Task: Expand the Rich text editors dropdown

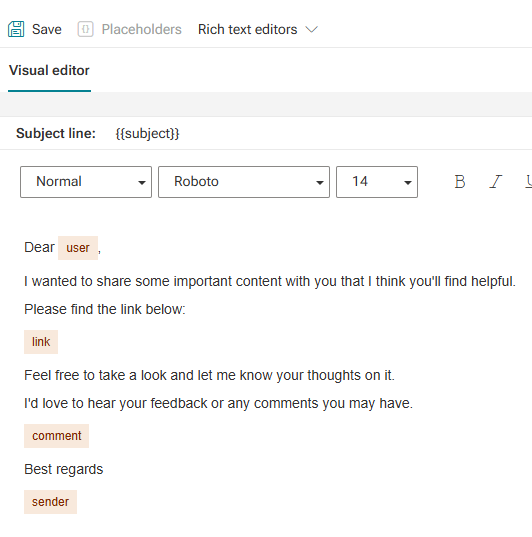Action: point(258,29)
